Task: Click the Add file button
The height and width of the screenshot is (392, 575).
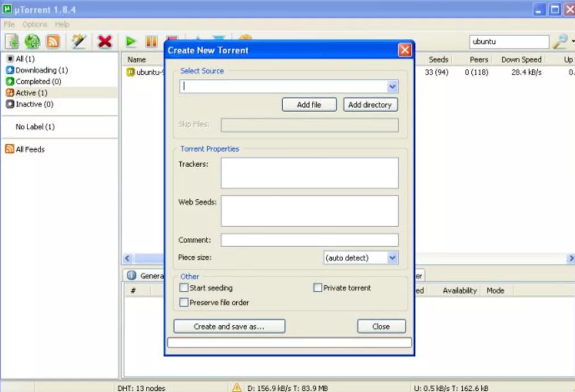Action: [x=309, y=105]
